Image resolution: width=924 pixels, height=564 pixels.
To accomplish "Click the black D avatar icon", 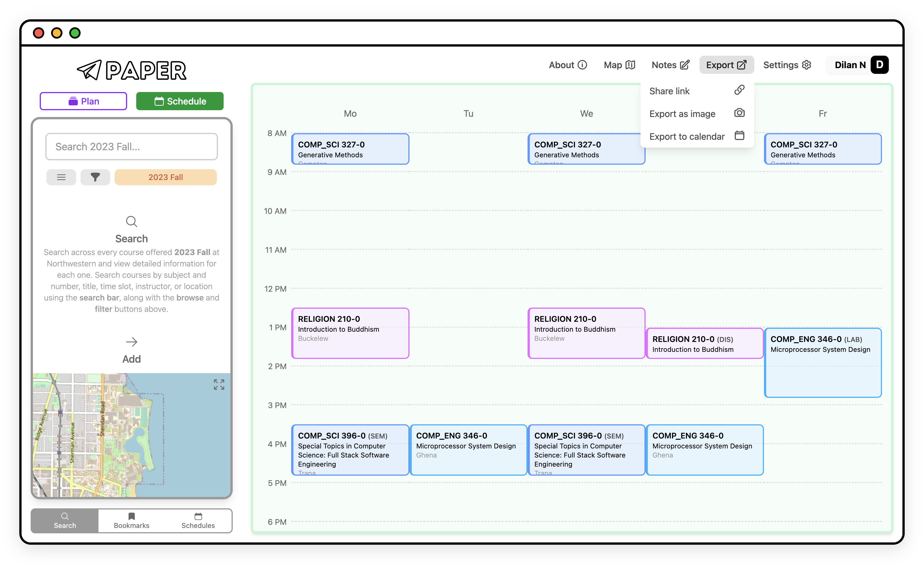I will [x=879, y=64].
